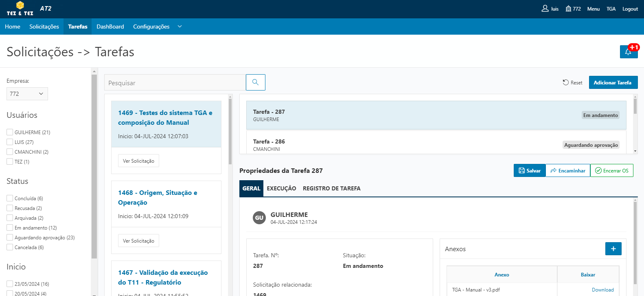Add an attachment with the plus icon
Viewport: 644px width, 296px height.
613,249
